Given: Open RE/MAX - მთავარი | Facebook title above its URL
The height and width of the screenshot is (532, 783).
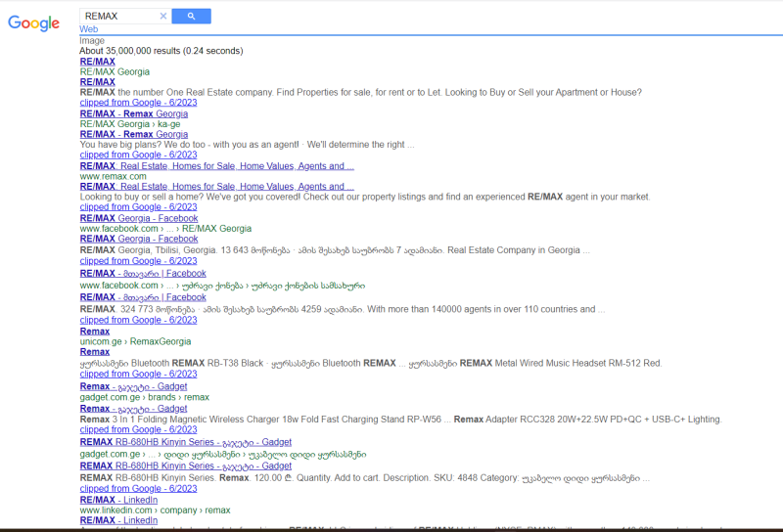Looking at the screenshot, I should 143,275.
